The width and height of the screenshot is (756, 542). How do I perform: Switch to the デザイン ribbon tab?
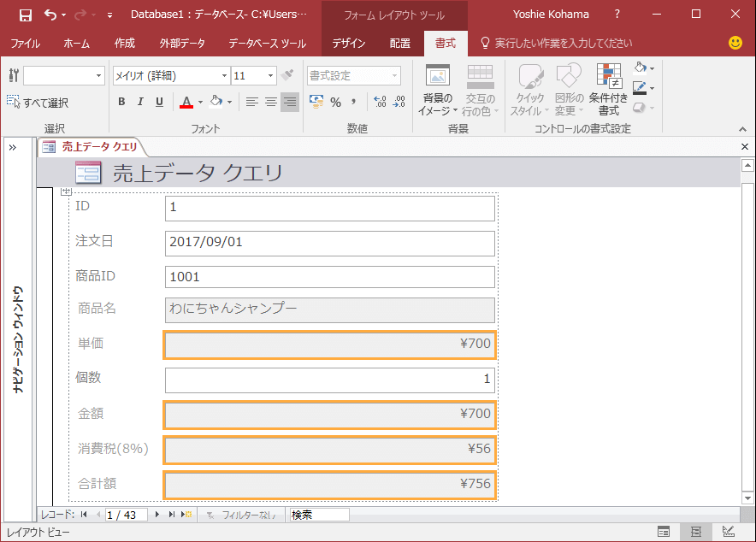[x=349, y=43]
